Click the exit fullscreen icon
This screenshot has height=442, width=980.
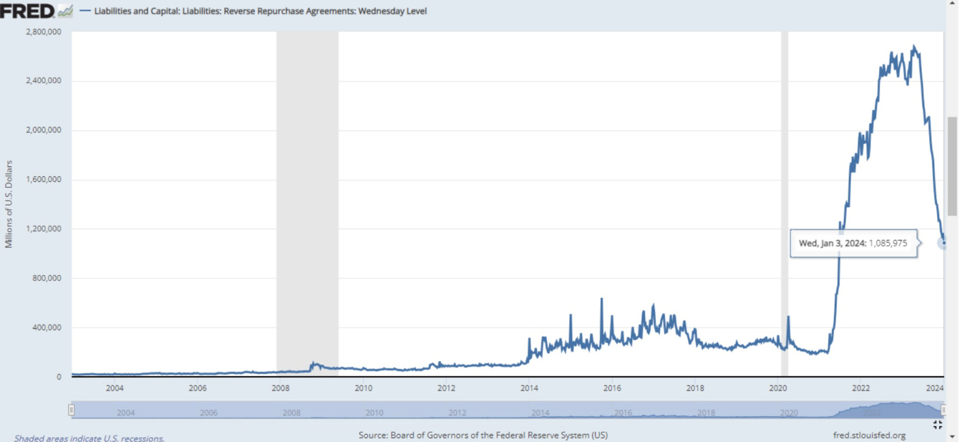(937, 424)
